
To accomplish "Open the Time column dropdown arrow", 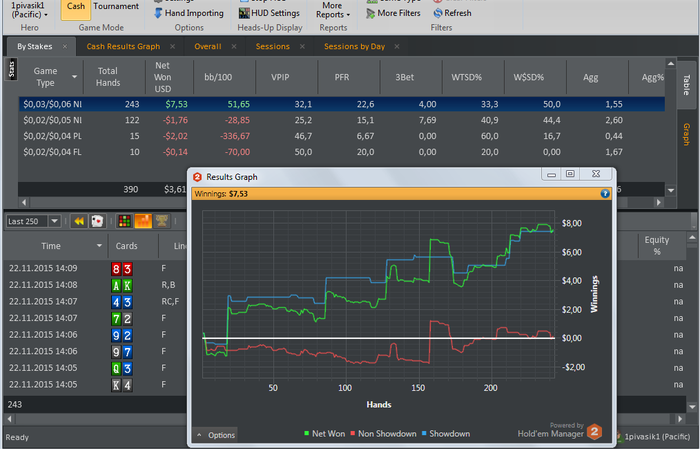I will pos(99,246).
